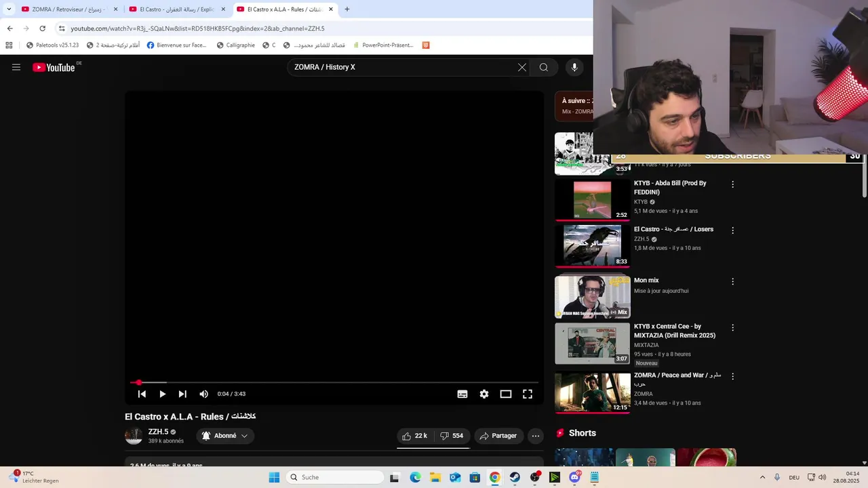Image resolution: width=868 pixels, height=488 pixels.
Task: Start voice search with microphone icon
Action: 574,67
